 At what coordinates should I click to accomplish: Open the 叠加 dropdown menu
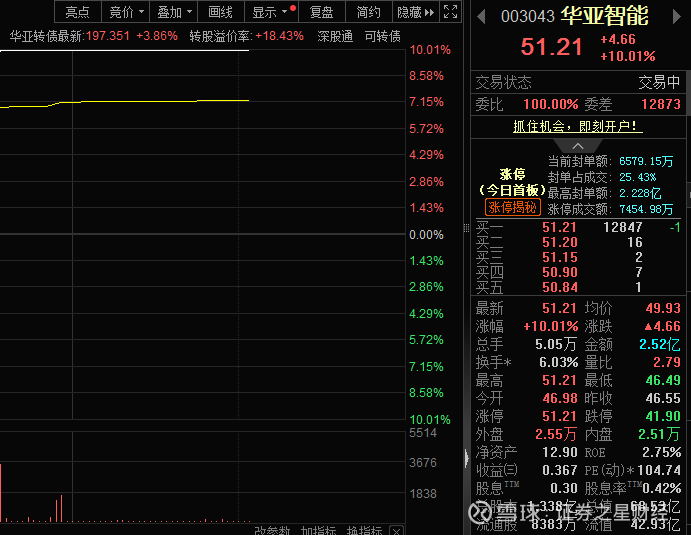click(x=174, y=12)
